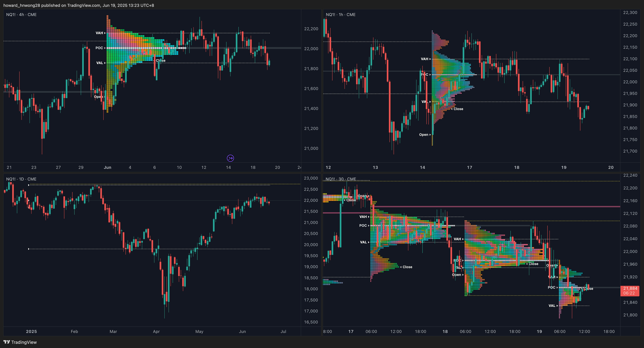
Task: Select the NQ1! 1h CME chart title
Action: pyautogui.click(x=340, y=14)
